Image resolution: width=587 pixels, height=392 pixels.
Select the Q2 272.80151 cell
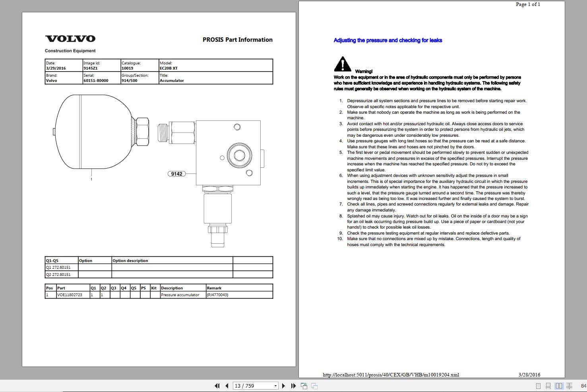(x=62, y=275)
